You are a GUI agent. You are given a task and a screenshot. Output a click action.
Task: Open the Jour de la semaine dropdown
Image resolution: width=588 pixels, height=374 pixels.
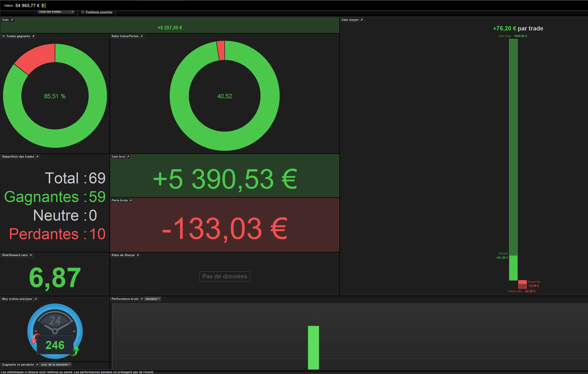tap(55, 365)
